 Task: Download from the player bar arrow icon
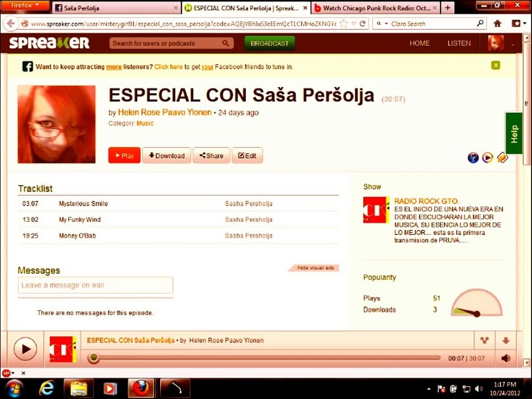(505, 340)
